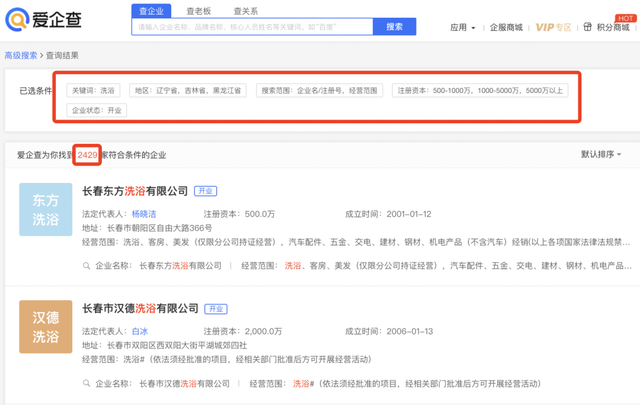Click 开业 badge next to 长春市汉德洗浴有限公司

pyautogui.click(x=216, y=309)
